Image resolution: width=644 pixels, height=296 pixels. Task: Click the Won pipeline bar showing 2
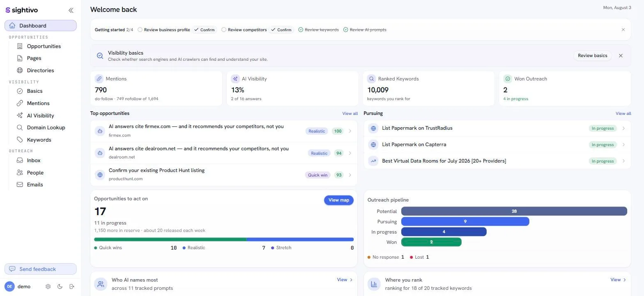point(431,242)
